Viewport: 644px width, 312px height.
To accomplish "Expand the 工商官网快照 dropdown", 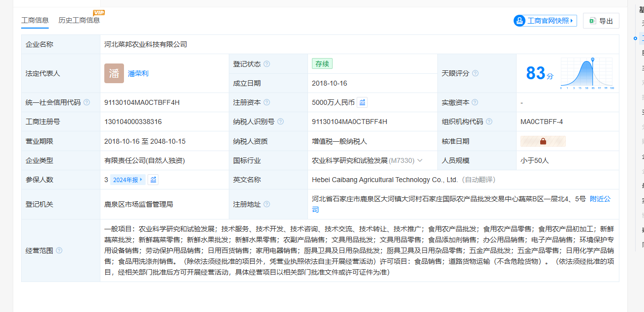I will [x=545, y=21].
